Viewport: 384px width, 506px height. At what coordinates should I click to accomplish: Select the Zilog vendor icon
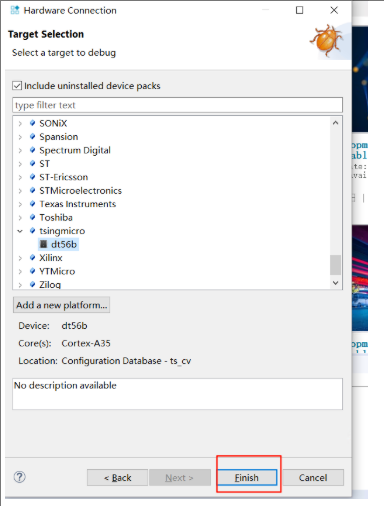click(x=32, y=284)
